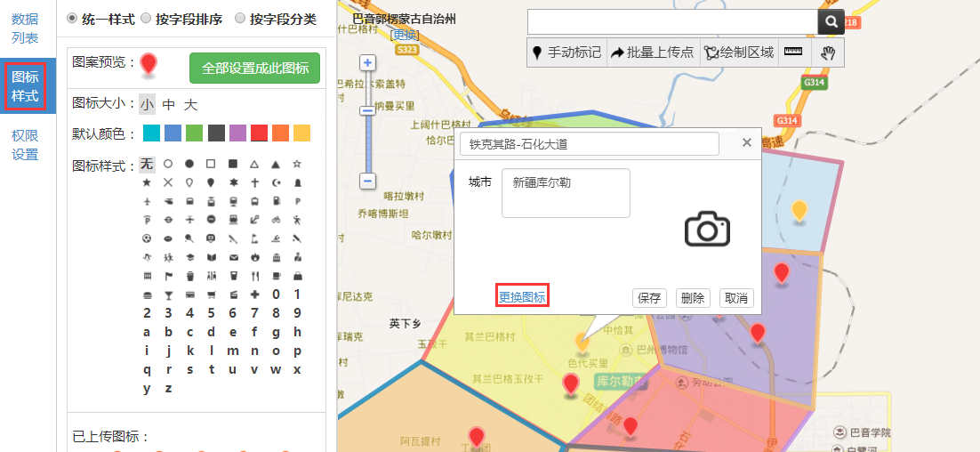Click the 绘制区域 tool
This screenshot has width=980, height=452.
click(739, 52)
